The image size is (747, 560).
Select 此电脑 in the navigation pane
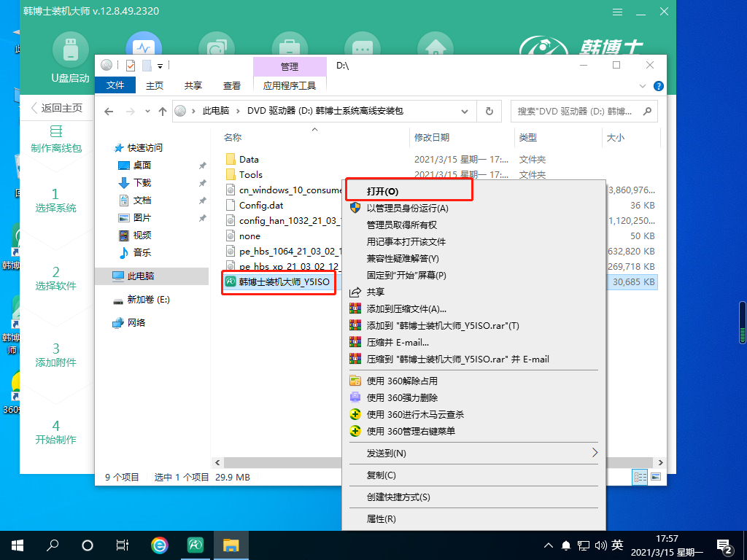(x=140, y=276)
